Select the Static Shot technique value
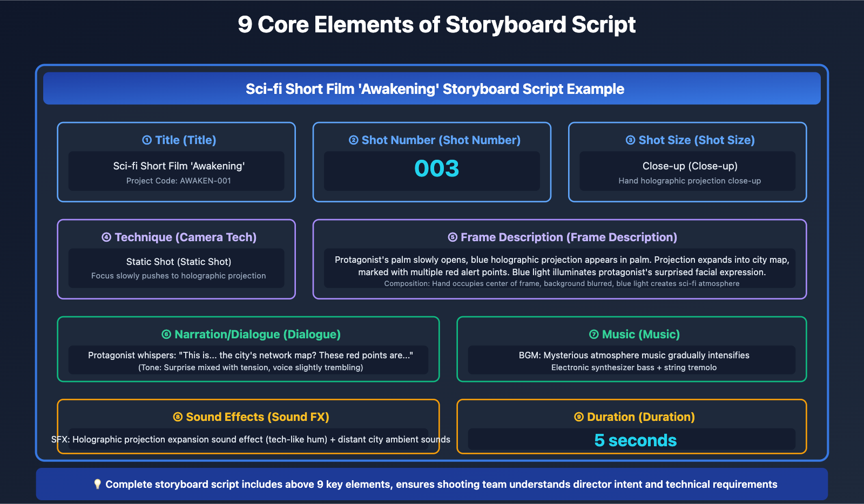The height and width of the screenshot is (504, 864). 177,261
